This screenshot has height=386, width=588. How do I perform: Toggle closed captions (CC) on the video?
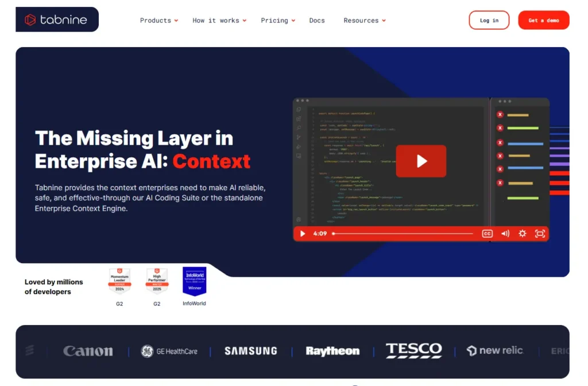(487, 234)
